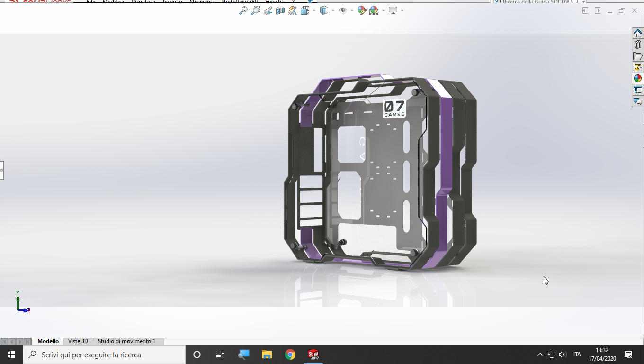Open Cortana circle on the taskbar
Viewport: 644px width, 364px height.
197,355
